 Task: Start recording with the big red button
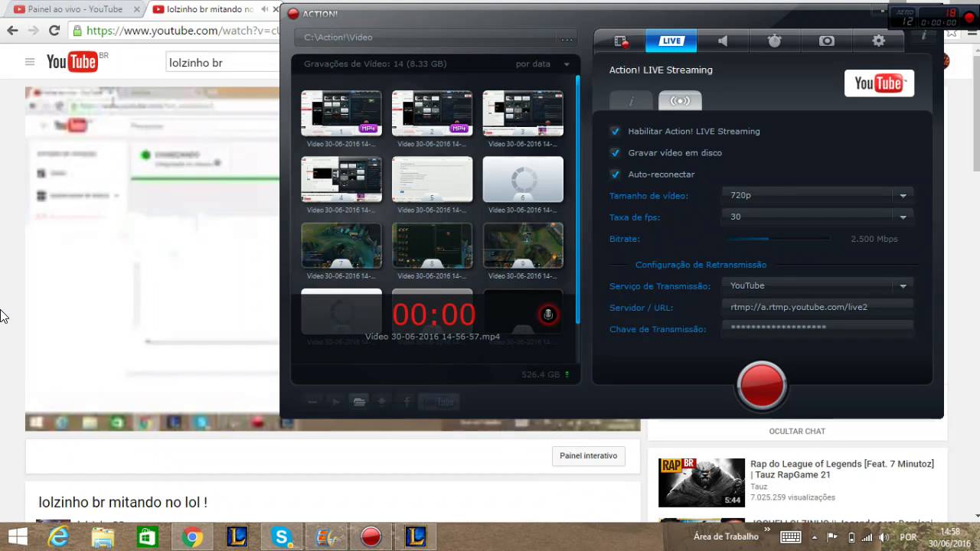[762, 385]
